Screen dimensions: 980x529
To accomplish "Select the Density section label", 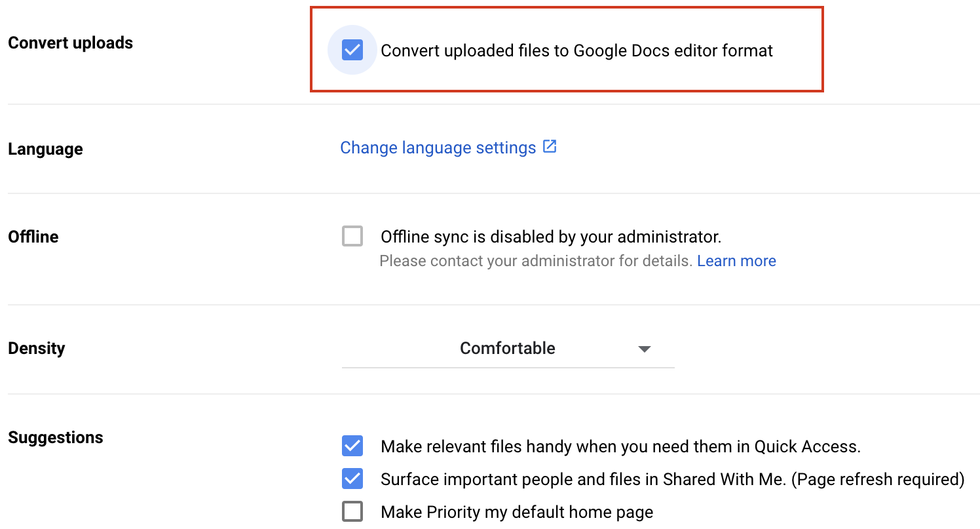I will click(x=37, y=348).
